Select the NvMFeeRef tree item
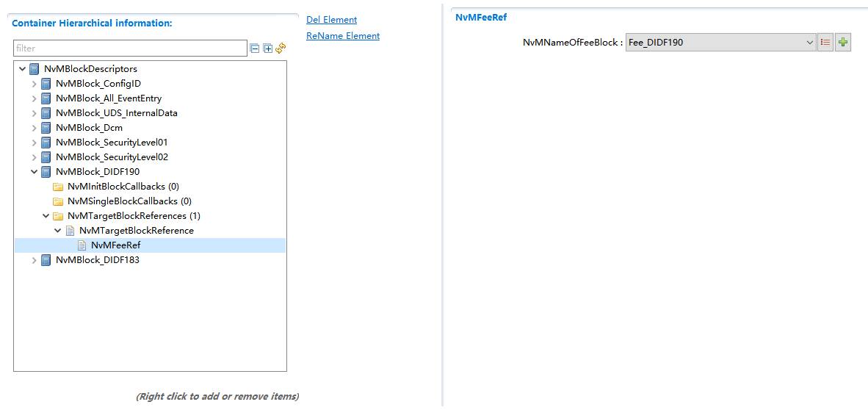This screenshot has height=410, width=868. [115, 245]
